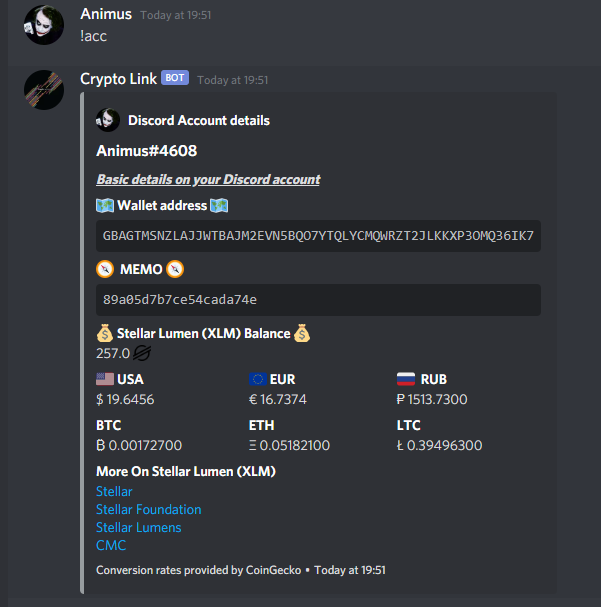Click the USA flag icon
This screenshot has width=601, height=607.
tap(105, 379)
